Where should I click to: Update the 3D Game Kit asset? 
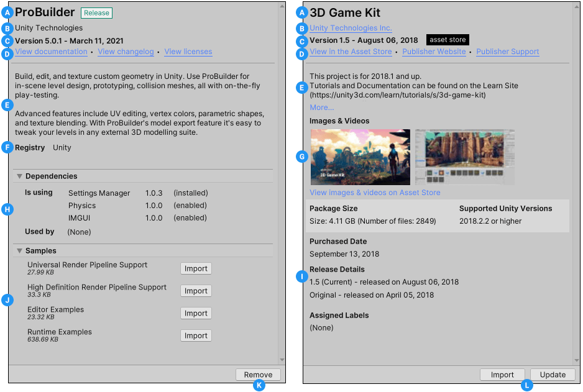(553, 375)
